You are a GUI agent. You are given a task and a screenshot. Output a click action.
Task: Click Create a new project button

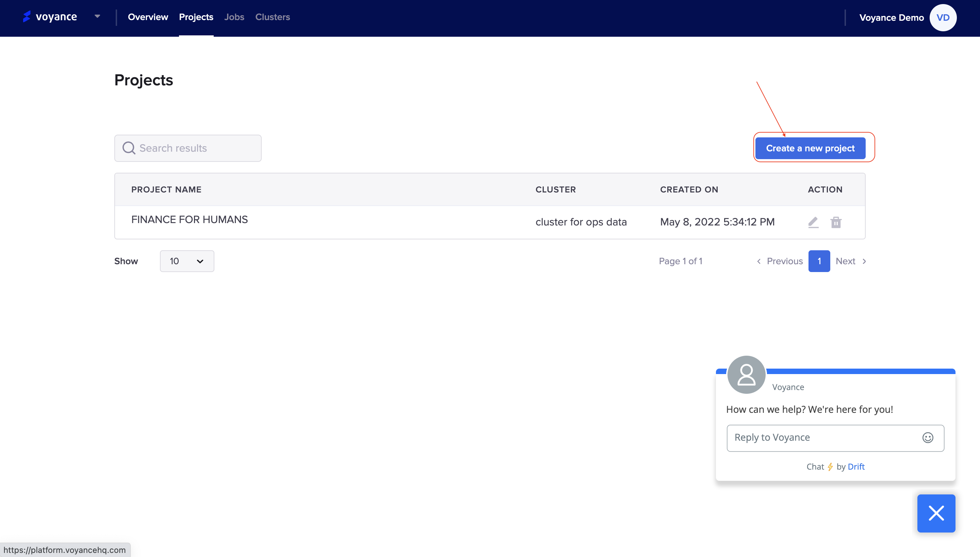pos(810,148)
